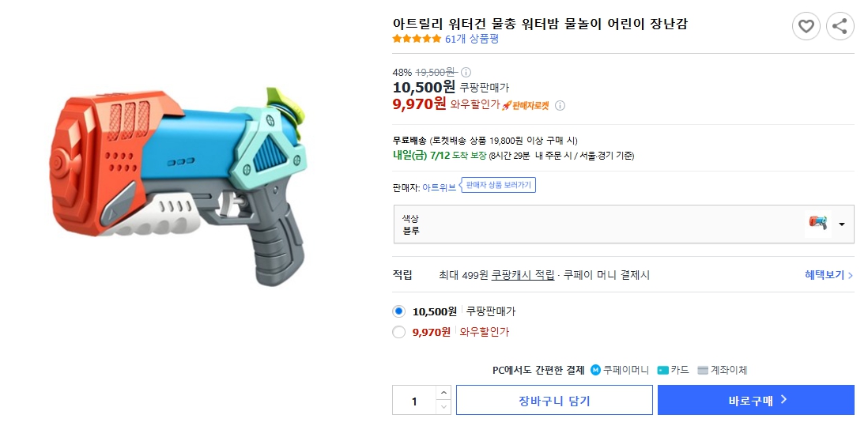Click 장바구니 담기 add to cart button

[554, 400]
